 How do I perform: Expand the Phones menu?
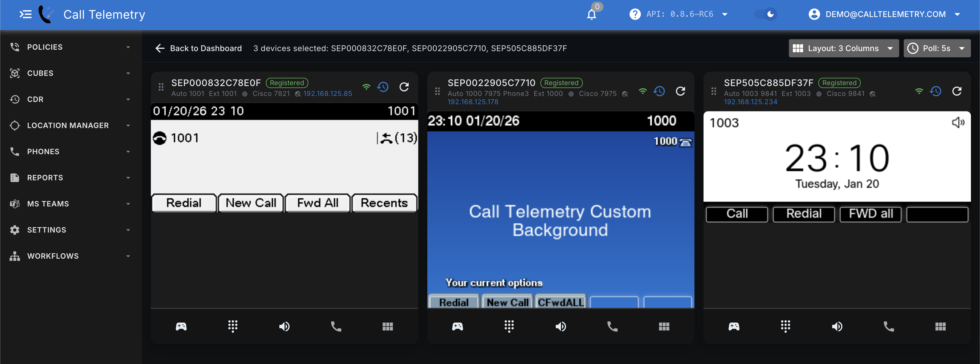click(x=71, y=152)
